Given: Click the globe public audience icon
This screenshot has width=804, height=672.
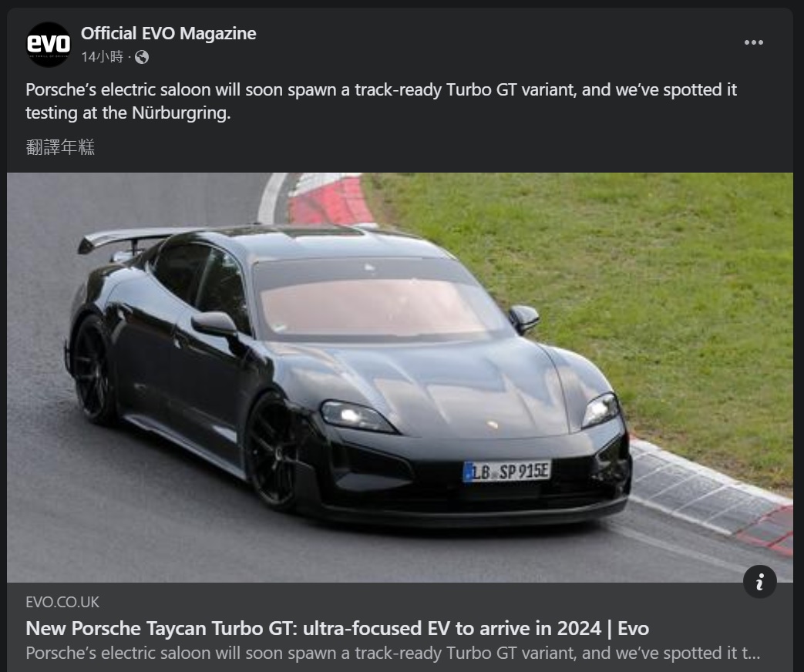Looking at the screenshot, I should pyautogui.click(x=142, y=57).
